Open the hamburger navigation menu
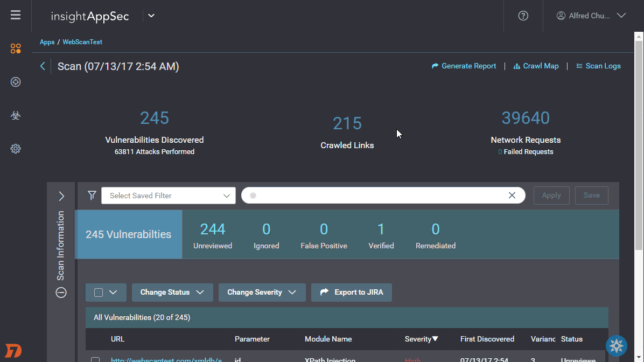644x362 pixels. tap(16, 15)
